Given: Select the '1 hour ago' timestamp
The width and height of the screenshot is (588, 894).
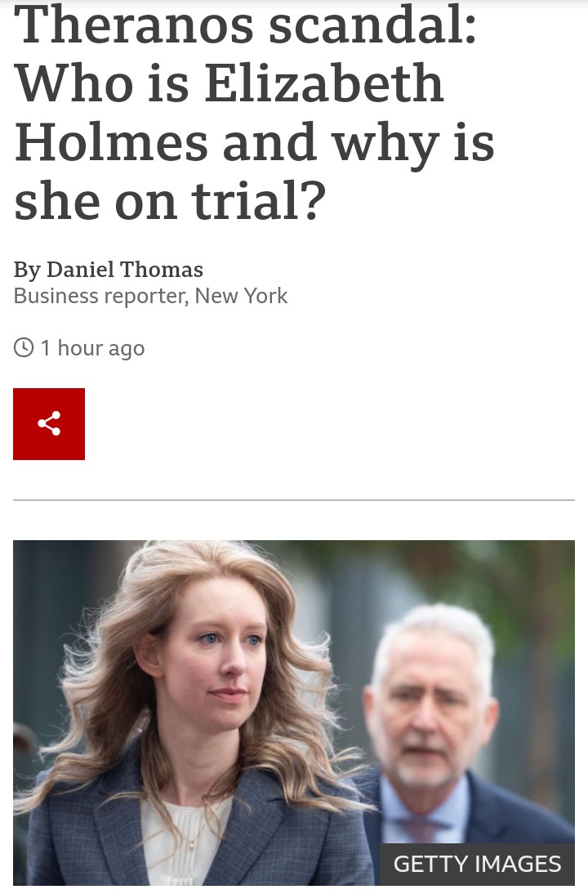Looking at the screenshot, I should pyautogui.click(x=92, y=348).
